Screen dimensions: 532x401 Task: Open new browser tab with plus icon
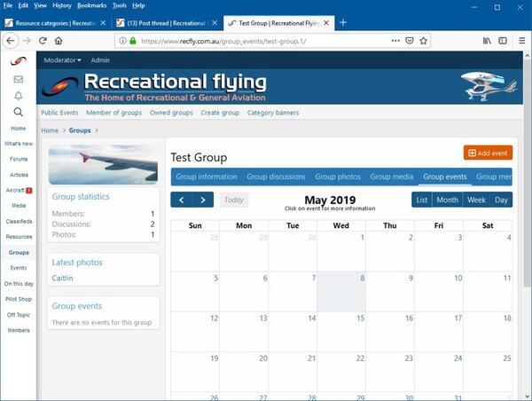click(343, 22)
